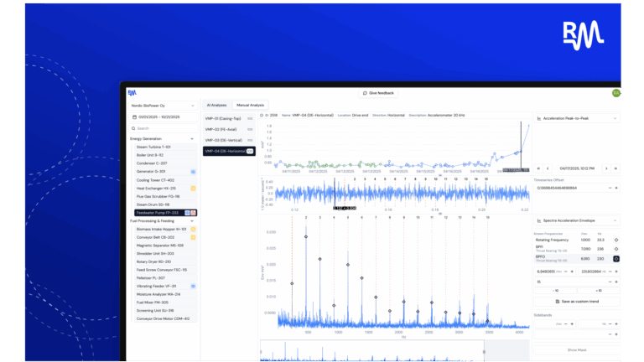This screenshot has width=644, height=362.
Task: Select sensor VMP-01 (Casing-Top)
Action: pos(229,119)
